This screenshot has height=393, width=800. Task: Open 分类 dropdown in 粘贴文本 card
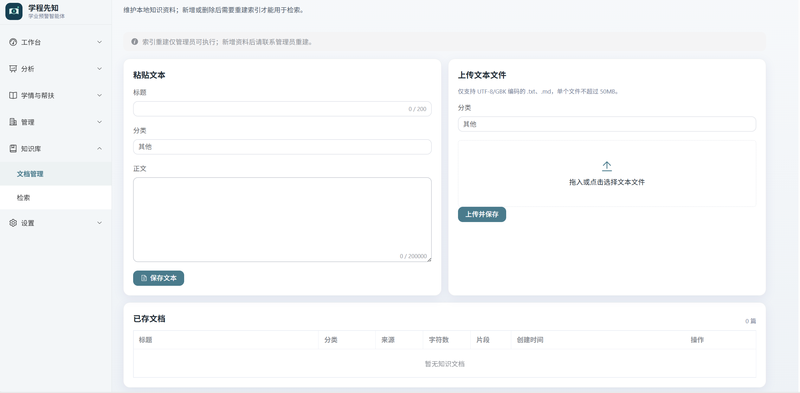coord(282,147)
